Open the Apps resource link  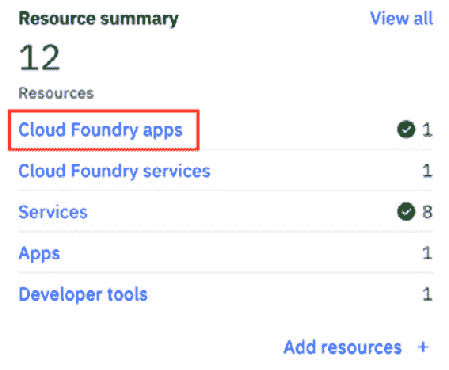click(x=39, y=254)
